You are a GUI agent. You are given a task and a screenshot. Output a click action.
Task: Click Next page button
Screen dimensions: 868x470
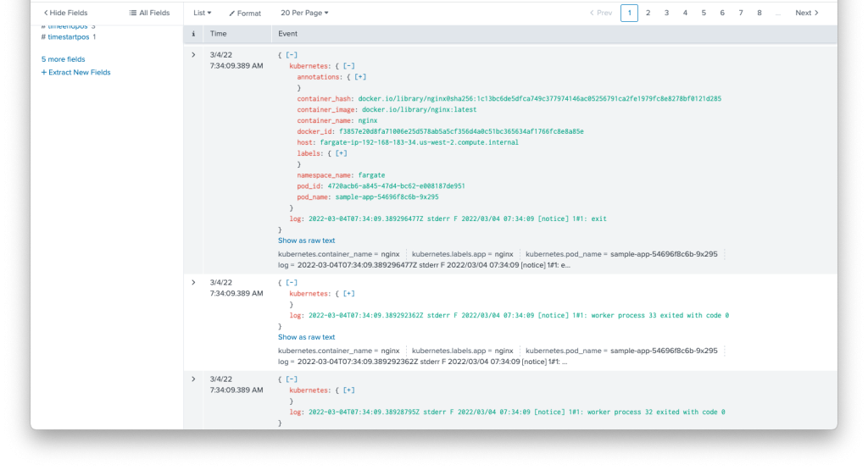tap(806, 13)
